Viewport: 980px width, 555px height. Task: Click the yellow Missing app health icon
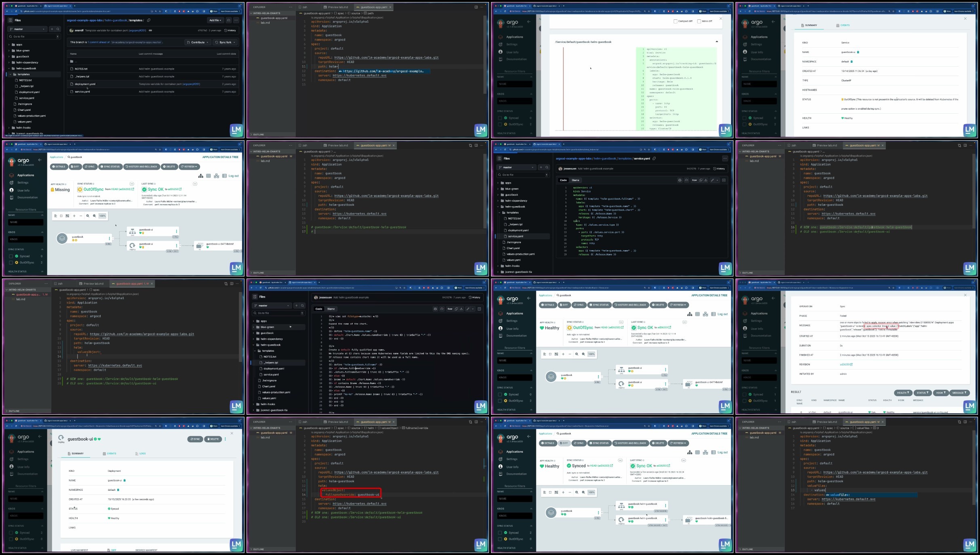53,190
